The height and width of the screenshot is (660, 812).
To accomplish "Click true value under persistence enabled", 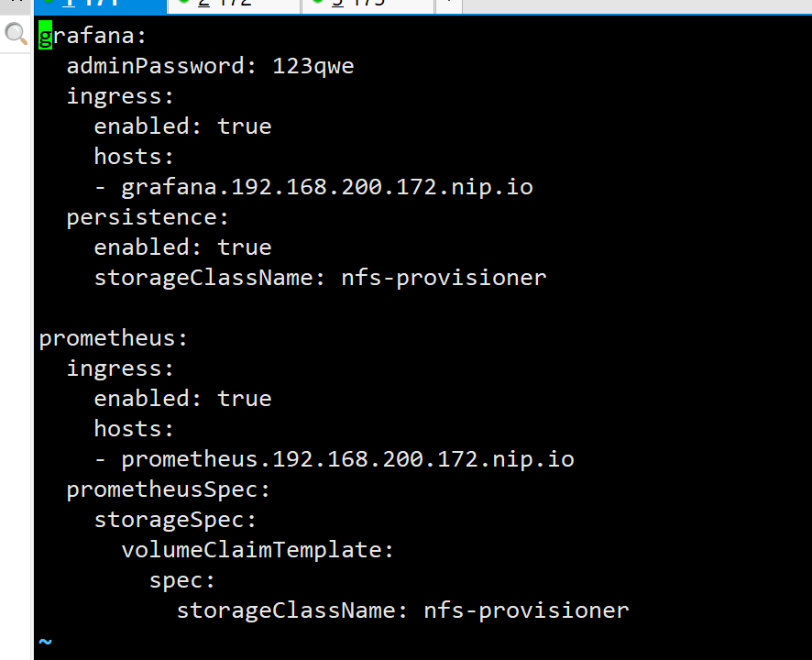I will click(x=245, y=247).
